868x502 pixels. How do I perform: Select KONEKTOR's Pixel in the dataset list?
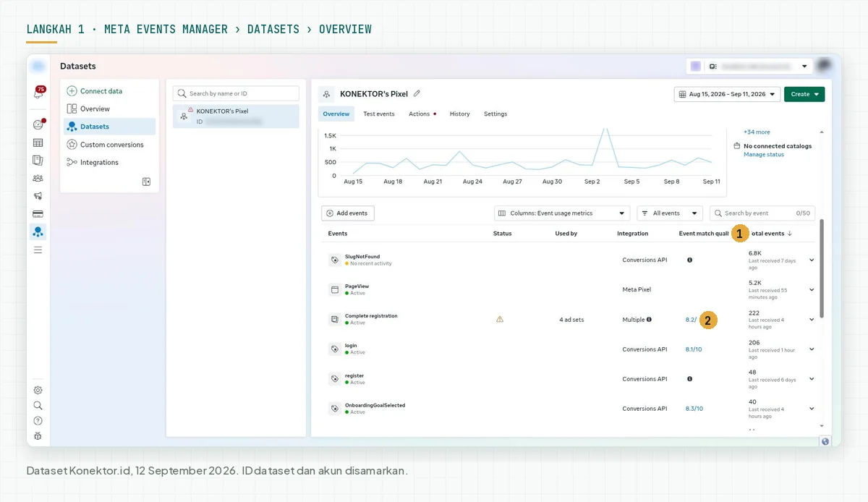(236, 116)
